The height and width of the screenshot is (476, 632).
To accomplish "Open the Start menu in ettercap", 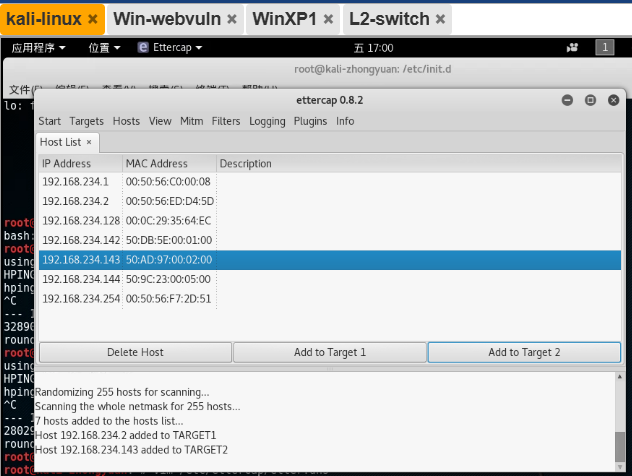I will [x=50, y=121].
